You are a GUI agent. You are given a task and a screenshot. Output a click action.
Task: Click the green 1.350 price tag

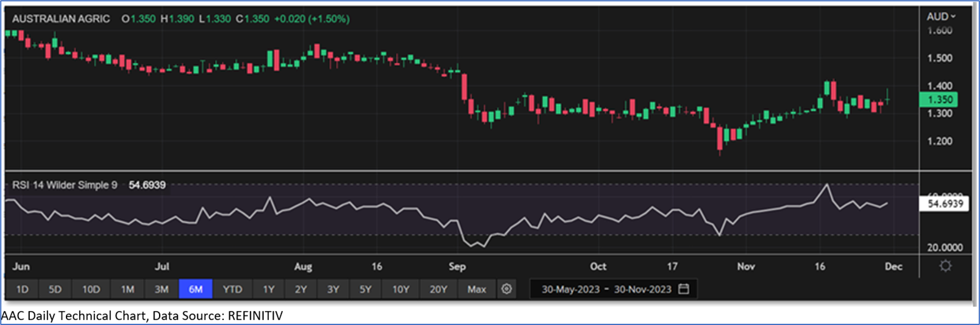939,99
